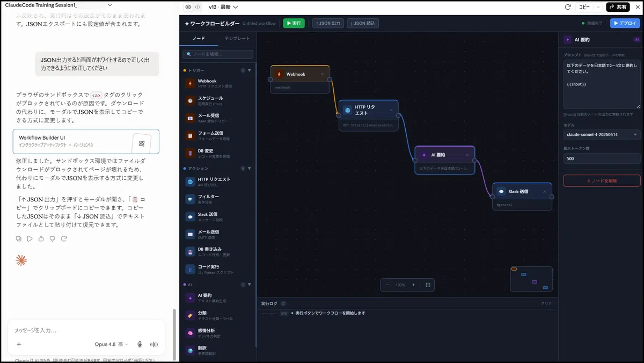Open the モデル claude-sonnet dropdown
The image size is (644, 363).
[602, 135]
